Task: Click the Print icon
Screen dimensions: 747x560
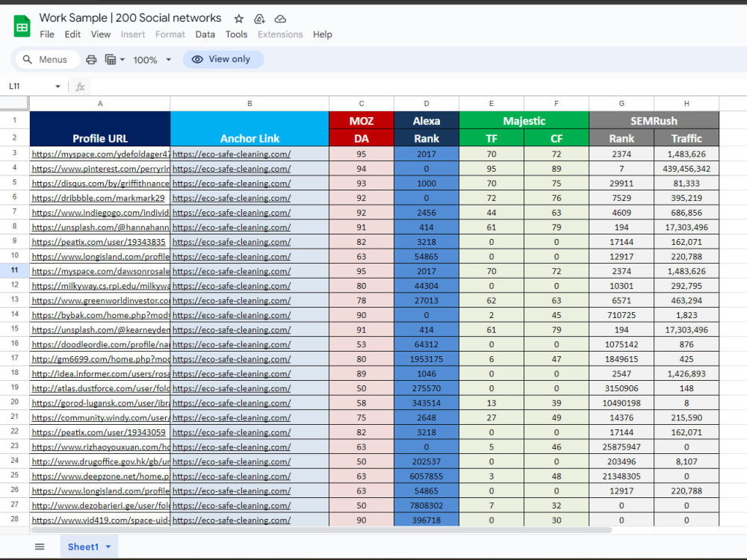Action: tap(91, 60)
